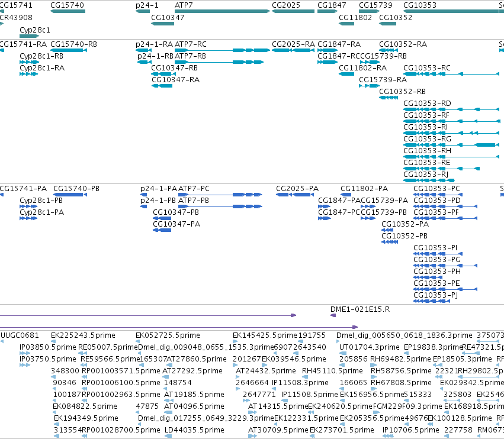Viewport: 504px width, 439px height.
Task: Click the Cyp28c1-RA transcript label
Action: 42,68
